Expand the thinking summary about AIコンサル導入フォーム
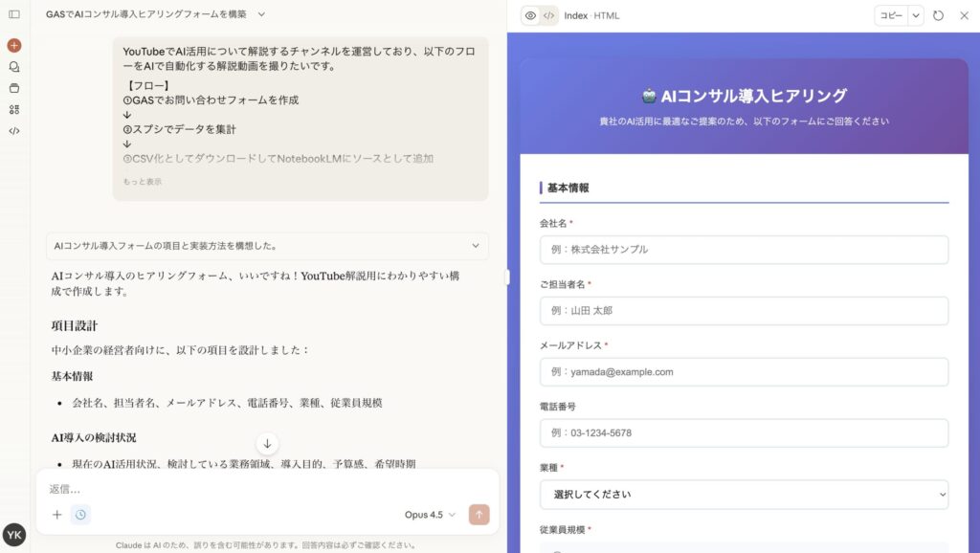 [x=267, y=246]
